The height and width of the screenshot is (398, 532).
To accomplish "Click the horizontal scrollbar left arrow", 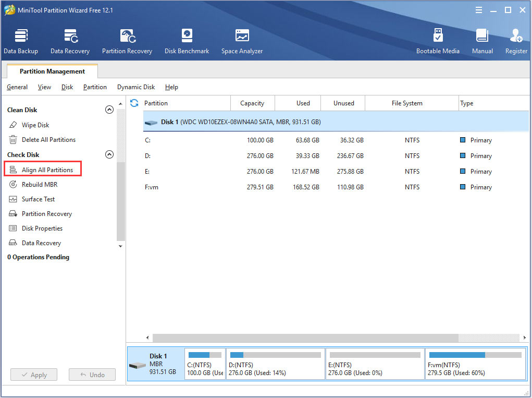I will tap(147, 337).
